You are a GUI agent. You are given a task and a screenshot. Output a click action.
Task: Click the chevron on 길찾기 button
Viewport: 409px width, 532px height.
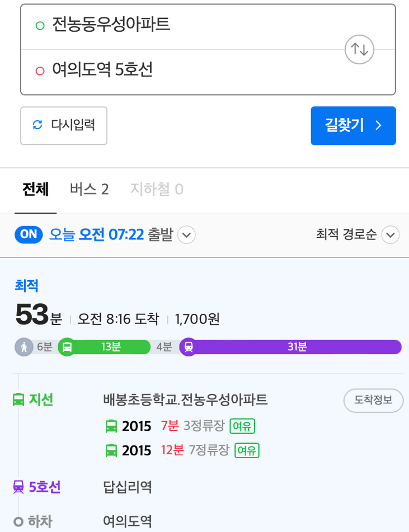(x=378, y=126)
